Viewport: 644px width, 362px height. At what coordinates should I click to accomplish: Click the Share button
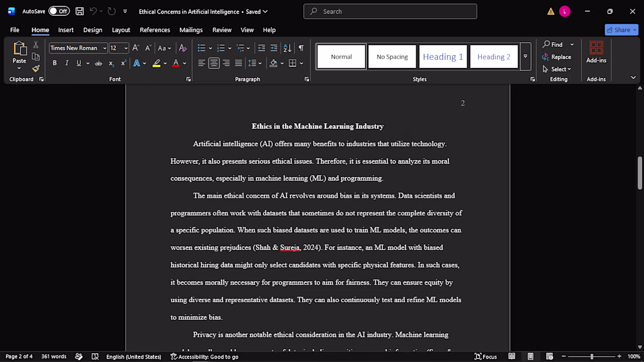tap(621, 30)
